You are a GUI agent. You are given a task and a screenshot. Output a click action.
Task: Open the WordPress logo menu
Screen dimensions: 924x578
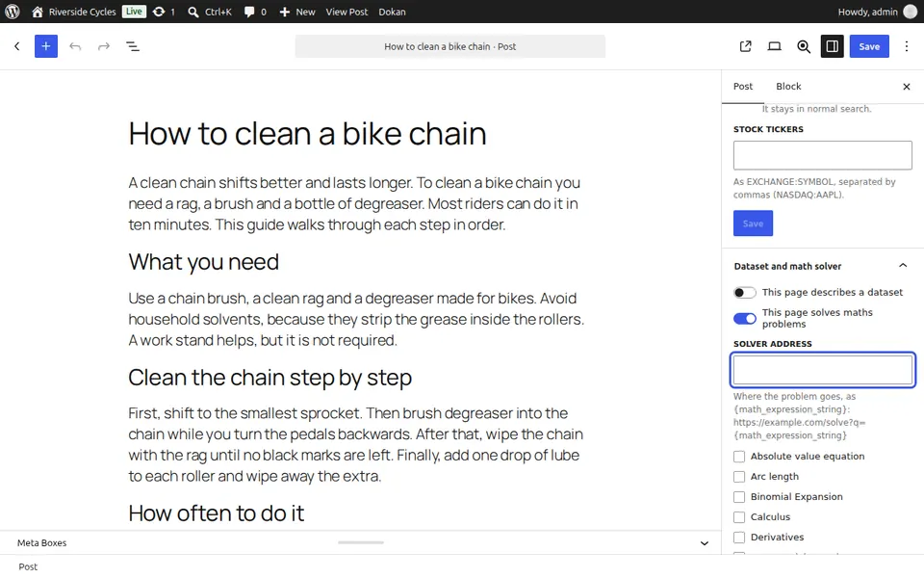[x=13, y=12]
